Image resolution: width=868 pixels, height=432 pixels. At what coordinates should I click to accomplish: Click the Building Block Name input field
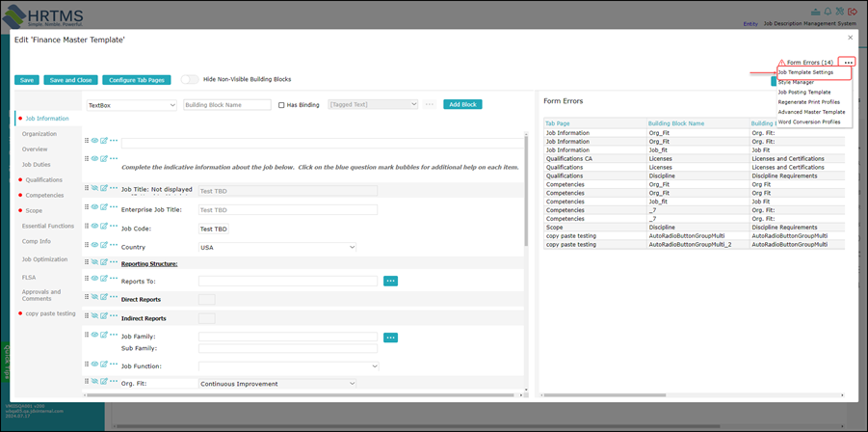227,105
